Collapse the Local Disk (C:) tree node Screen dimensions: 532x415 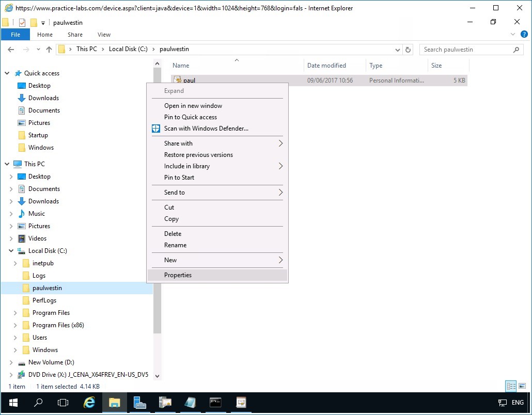[x=11, y=251]
